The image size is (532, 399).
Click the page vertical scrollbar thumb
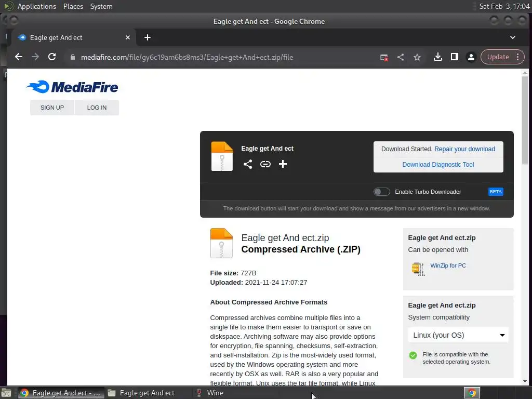click(x=525, y=120)
